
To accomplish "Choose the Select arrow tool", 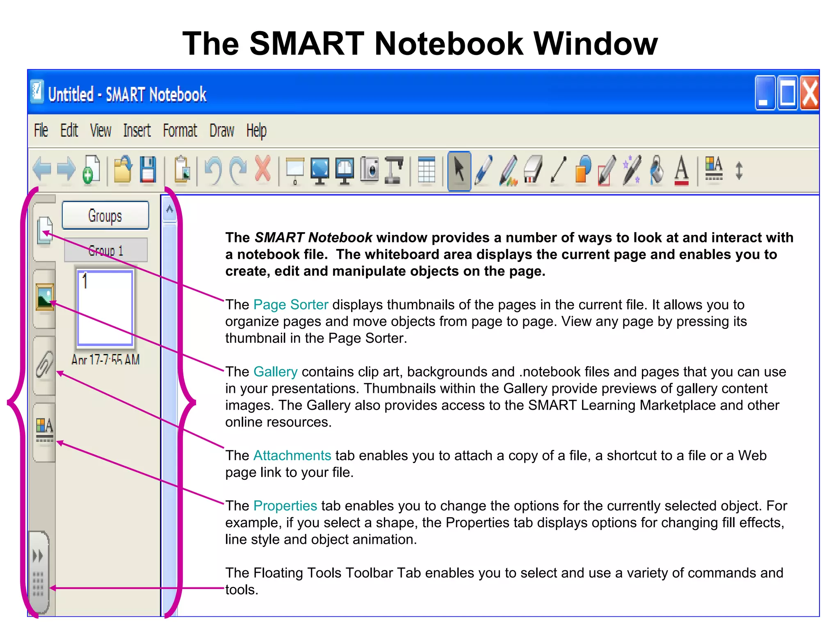I will [459, 171].
